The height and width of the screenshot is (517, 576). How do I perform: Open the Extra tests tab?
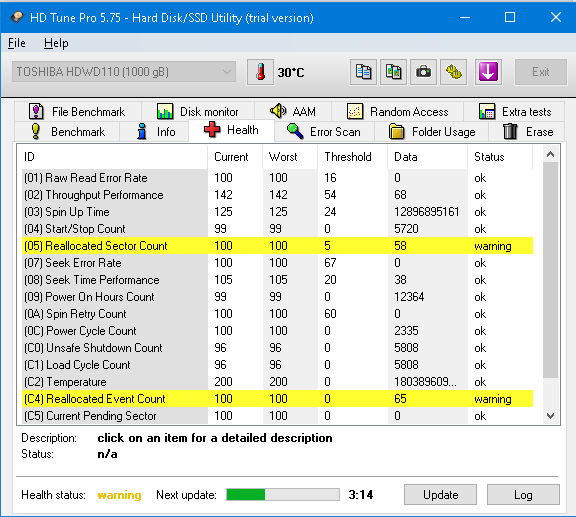(514, 111)
